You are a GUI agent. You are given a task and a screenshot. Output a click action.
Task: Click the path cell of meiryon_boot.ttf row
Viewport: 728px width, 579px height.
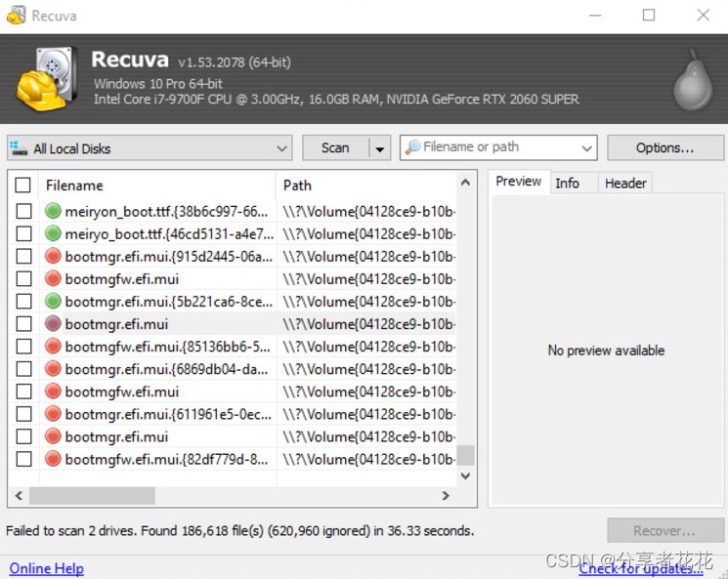pos(366,212)
